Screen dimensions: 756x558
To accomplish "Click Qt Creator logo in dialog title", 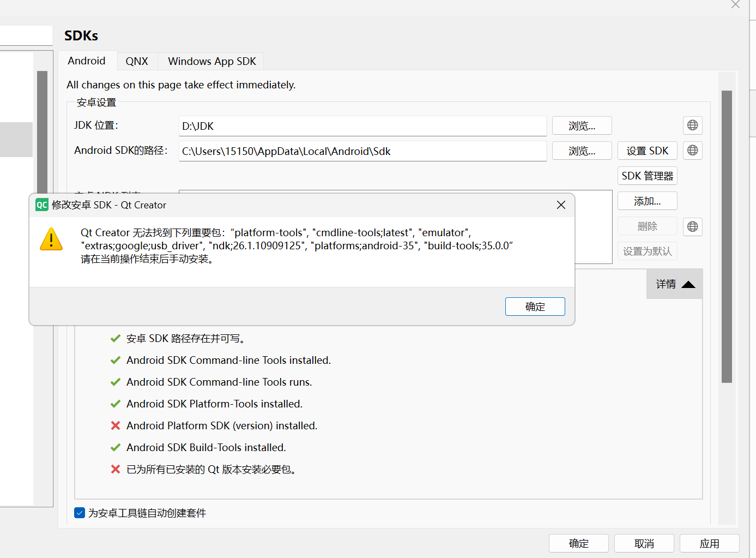I will tap(42, 205).
